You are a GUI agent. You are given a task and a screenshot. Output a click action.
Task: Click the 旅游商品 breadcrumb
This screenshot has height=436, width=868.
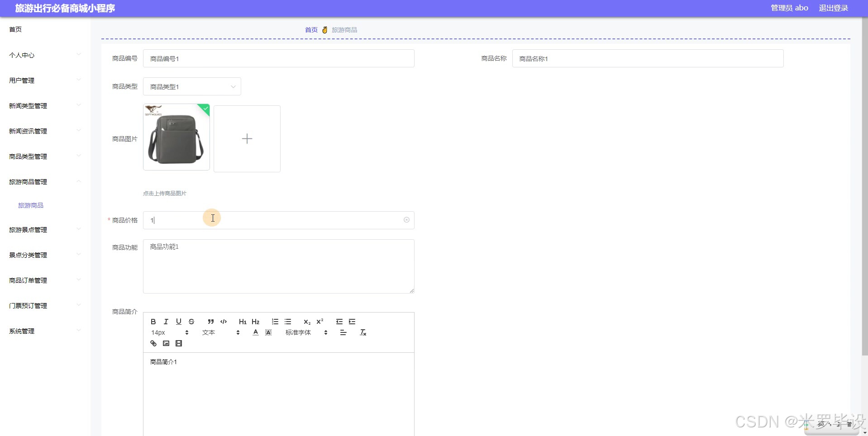(x=344, y=30)
